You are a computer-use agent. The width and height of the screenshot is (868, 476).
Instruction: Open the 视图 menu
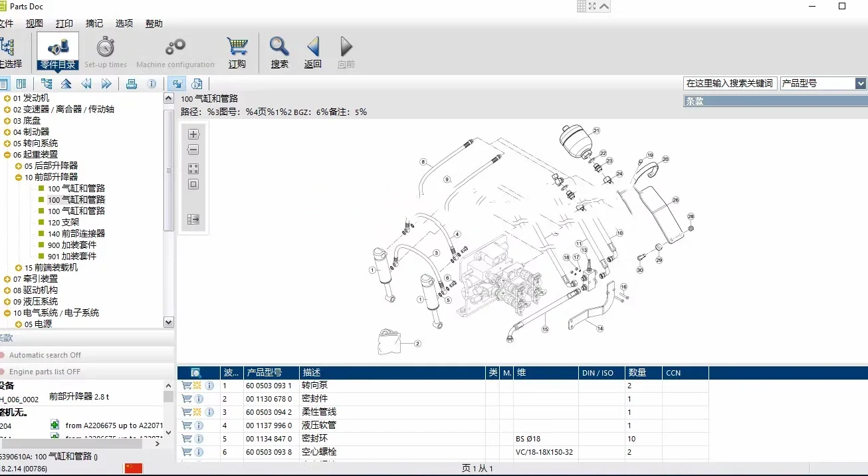[x=35, y=23]
